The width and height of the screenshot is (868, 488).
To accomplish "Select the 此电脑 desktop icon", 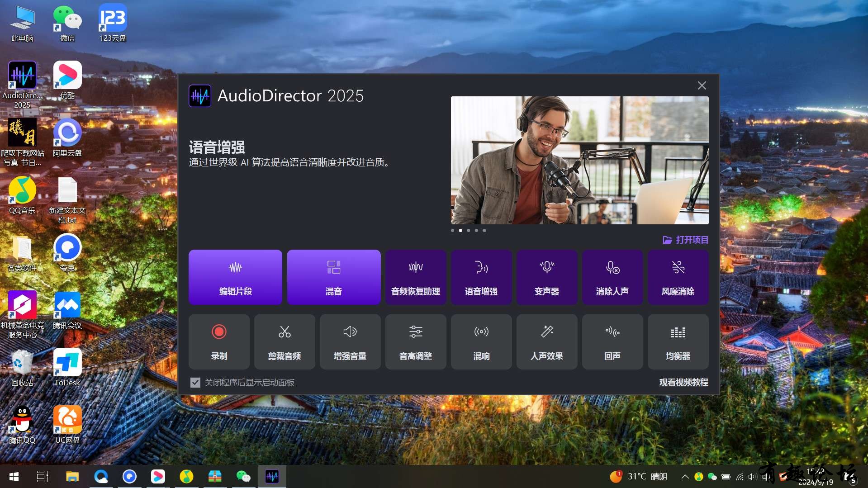I will click(x=22, y=24).
